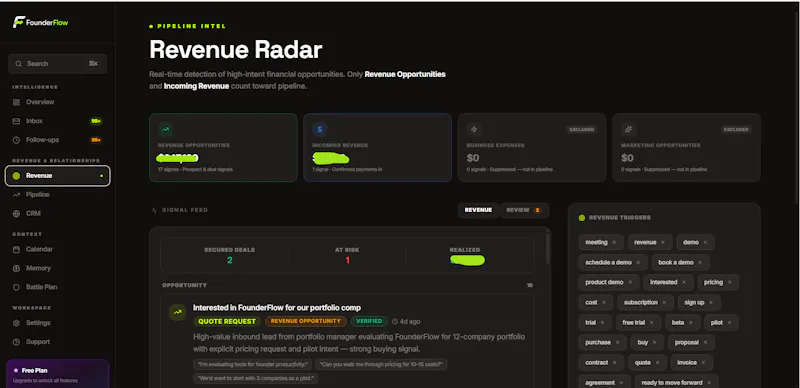Click the Battle Plan shield icon
800x388 pixels.
tap(16, 287)
